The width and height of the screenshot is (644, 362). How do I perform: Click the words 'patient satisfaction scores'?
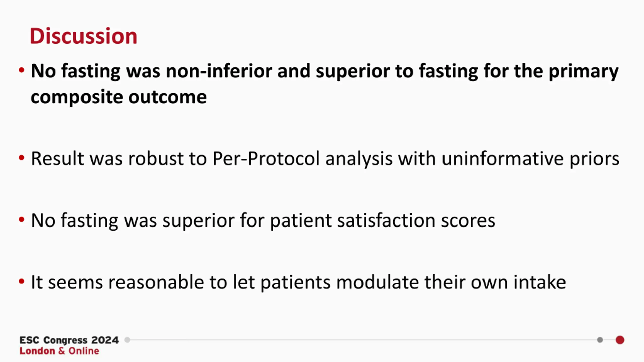[383, 221]
